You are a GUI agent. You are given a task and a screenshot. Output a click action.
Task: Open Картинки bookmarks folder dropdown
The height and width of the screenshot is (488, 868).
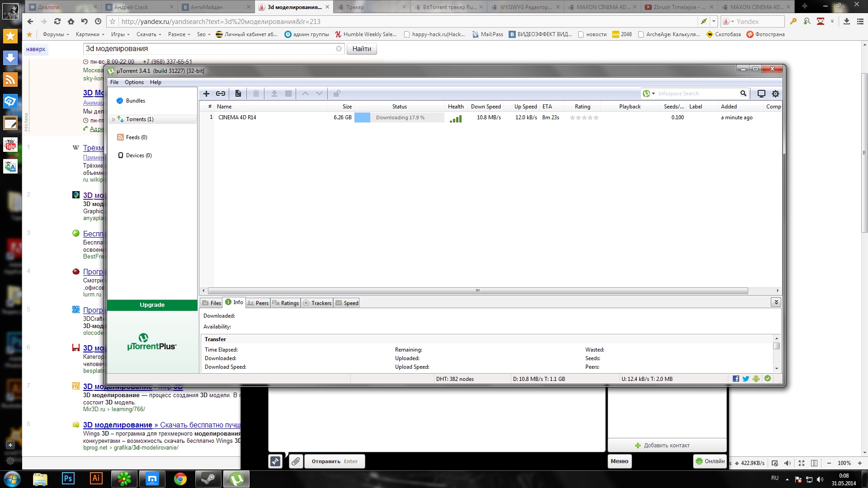(90, 34)
